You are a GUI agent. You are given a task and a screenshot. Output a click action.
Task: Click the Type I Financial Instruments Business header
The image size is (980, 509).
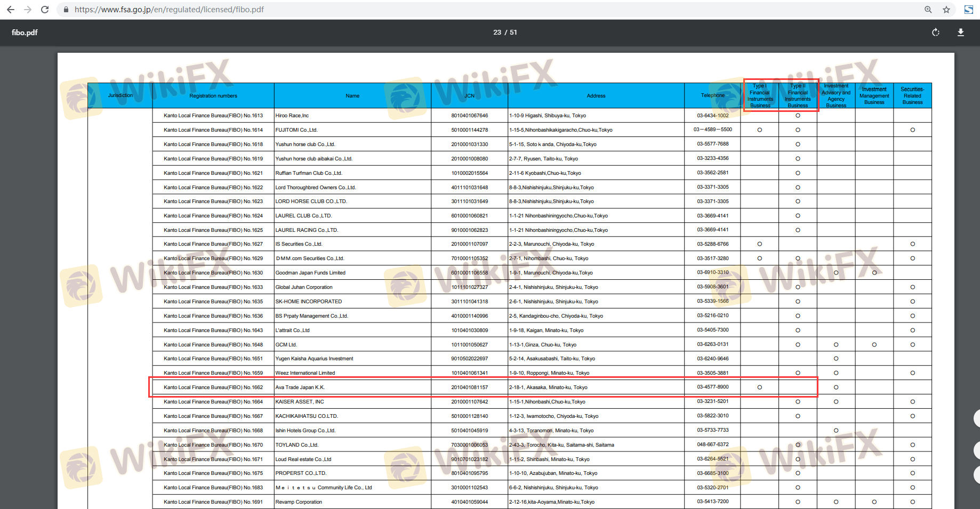click(x=760, y=95)
